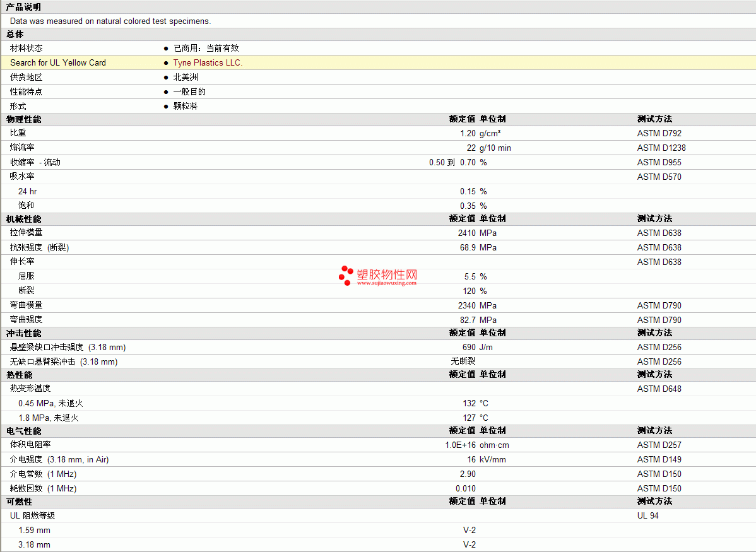Select the '电气性能' section header
The width and height of the screenshot is (756, 552).
click(23, 432)
